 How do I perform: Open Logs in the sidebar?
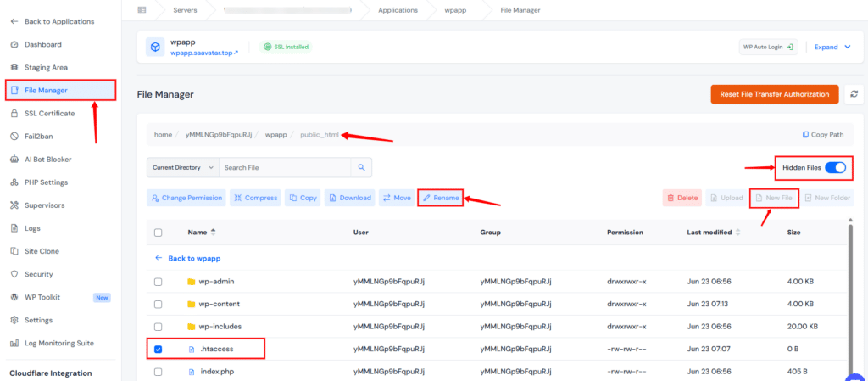[x=25, y=228]
